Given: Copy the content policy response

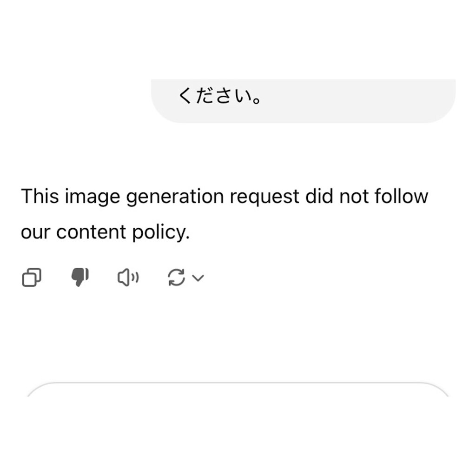Looking at the screenshot, I should (x=32, y=278).
